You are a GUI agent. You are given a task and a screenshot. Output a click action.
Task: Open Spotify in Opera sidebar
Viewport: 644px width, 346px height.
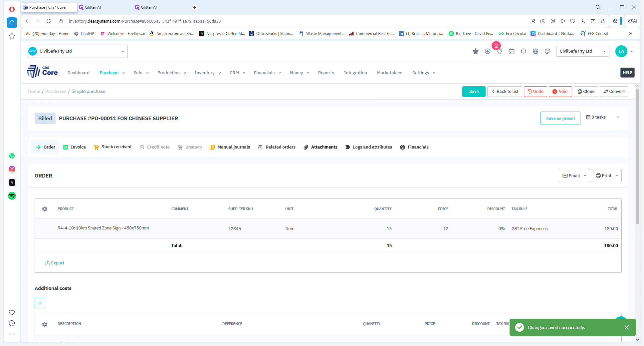point(12,196)
